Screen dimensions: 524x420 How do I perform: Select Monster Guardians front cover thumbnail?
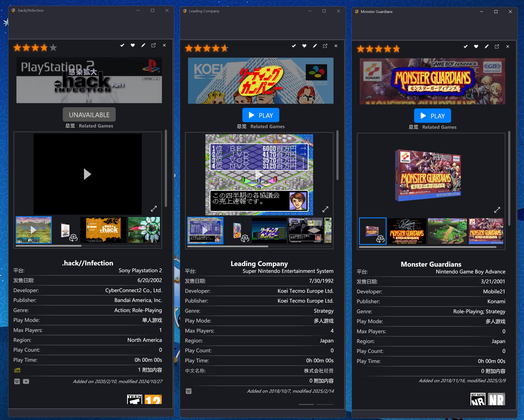click(x=486, y=231)
